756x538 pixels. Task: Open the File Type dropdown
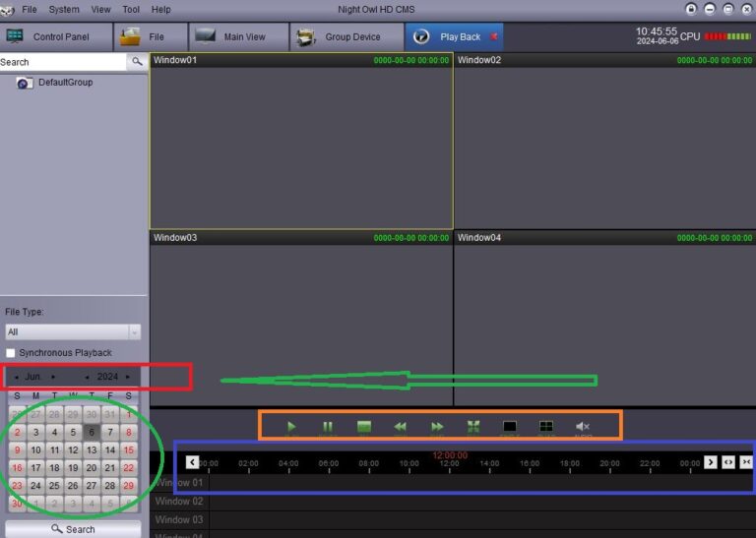[x=73, y=332]
